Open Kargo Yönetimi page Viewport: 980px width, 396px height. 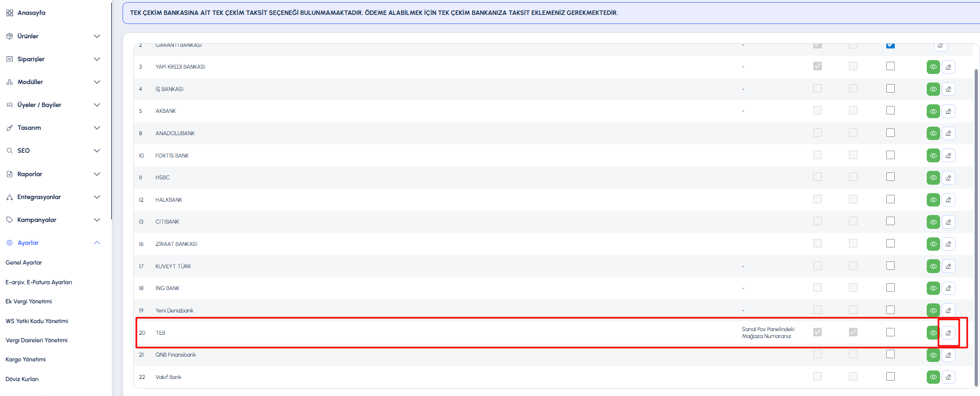tap(26, 359)
